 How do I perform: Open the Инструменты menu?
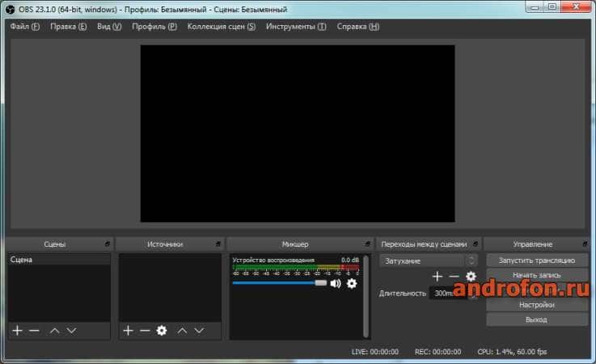(296, 27)
